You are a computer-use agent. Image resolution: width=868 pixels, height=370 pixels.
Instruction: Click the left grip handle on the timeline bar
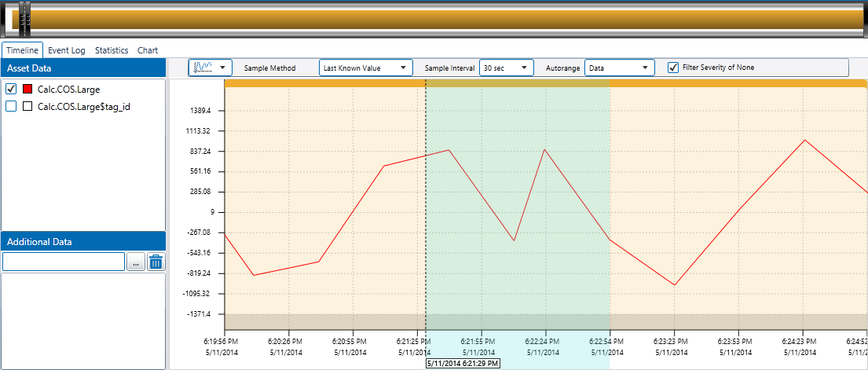(x=23, y=20)
